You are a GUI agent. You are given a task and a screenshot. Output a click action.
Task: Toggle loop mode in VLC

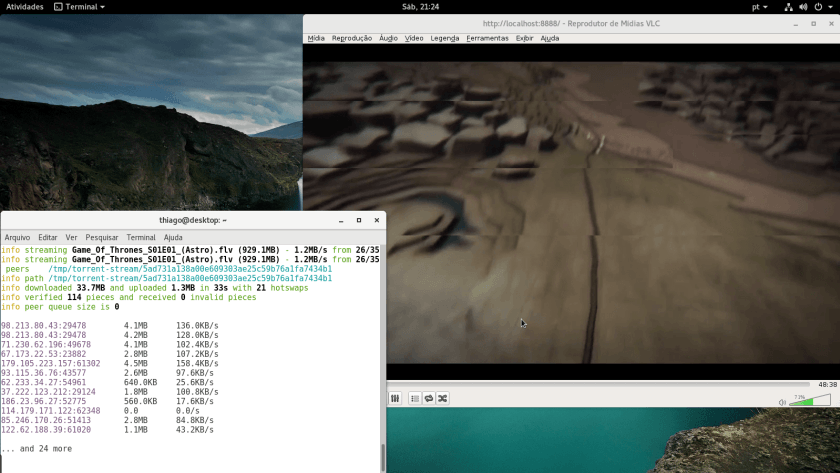click(x=428, y=398)
